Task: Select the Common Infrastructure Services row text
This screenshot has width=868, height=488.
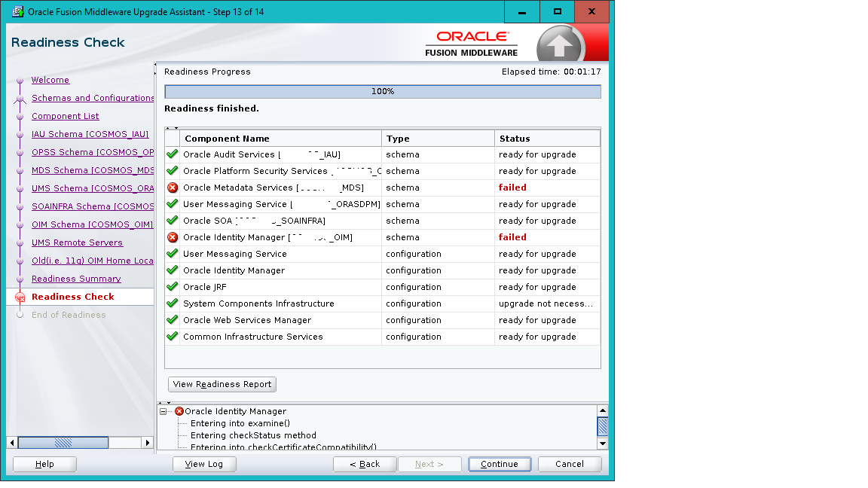Action: 253,337
